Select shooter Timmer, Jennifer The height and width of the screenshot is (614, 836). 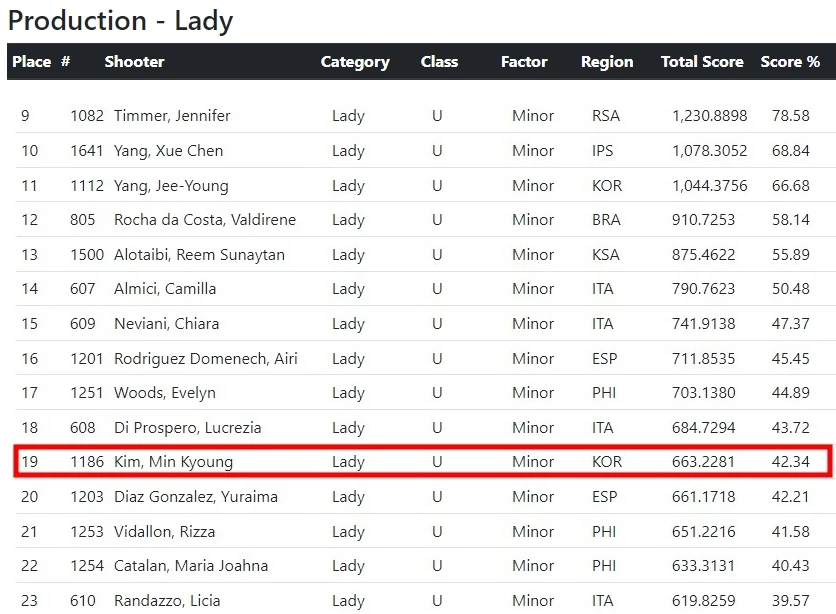pyautogui.click(x=172, y=116)
